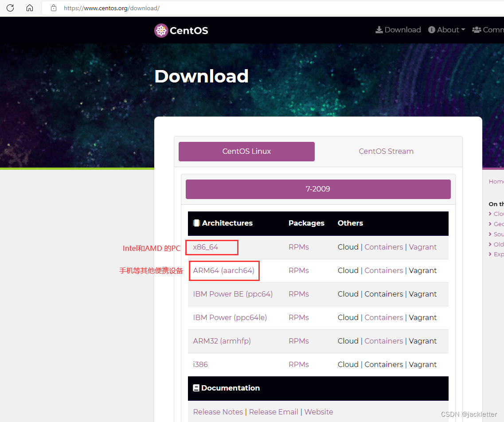This screenshot has height=422, width=504.
Task: Click the browser home icon
Action: (30, 8)
